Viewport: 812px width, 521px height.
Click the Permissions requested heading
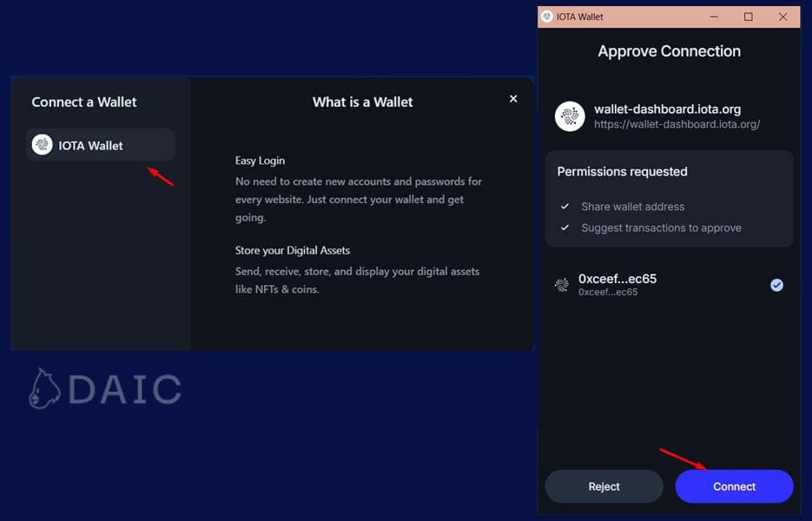pos(622,171)
